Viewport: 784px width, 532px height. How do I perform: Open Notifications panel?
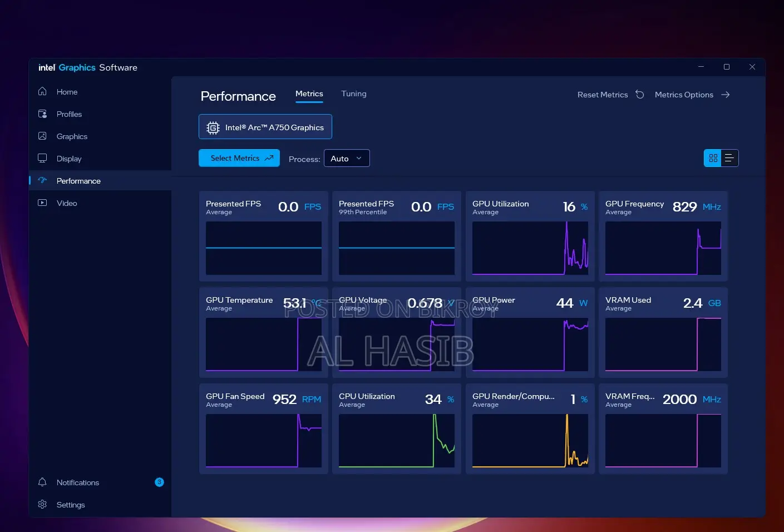pos(100,482)
